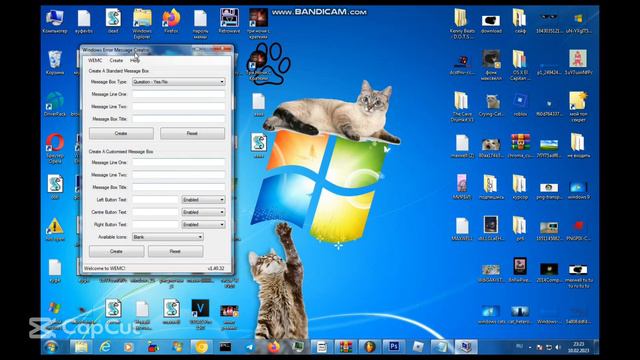The image size is (640, 360).
Task: Click Reset under Standard Message Box
Action: point(192,133)
